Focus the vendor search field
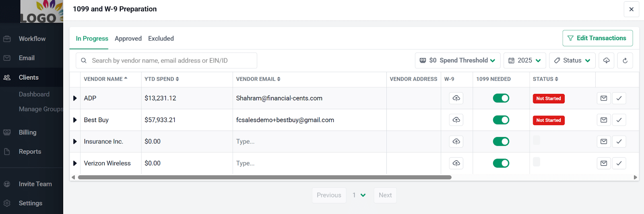The height and width of the screenshot is (214, 644). pyautogui.click(x=166, y=60)
